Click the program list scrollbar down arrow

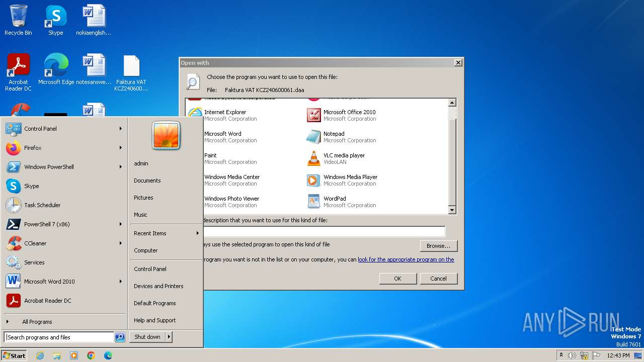coord(452,210)
